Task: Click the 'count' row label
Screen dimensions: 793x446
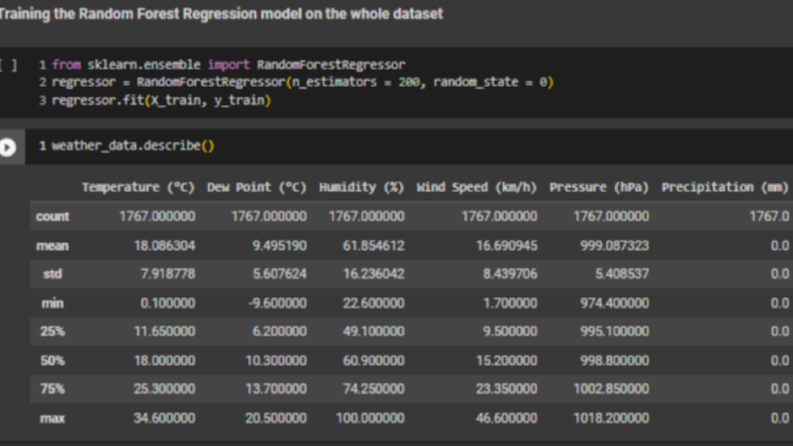Action: click(x=53, y=216)
